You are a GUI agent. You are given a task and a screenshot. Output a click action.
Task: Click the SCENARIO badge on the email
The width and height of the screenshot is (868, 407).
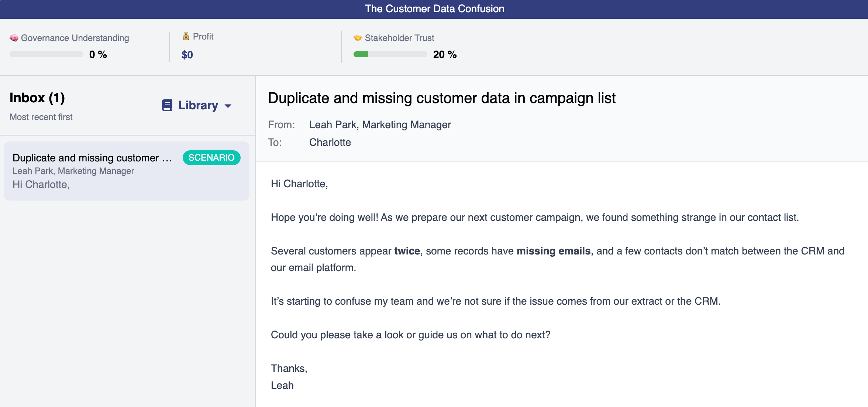pos(211,158)
